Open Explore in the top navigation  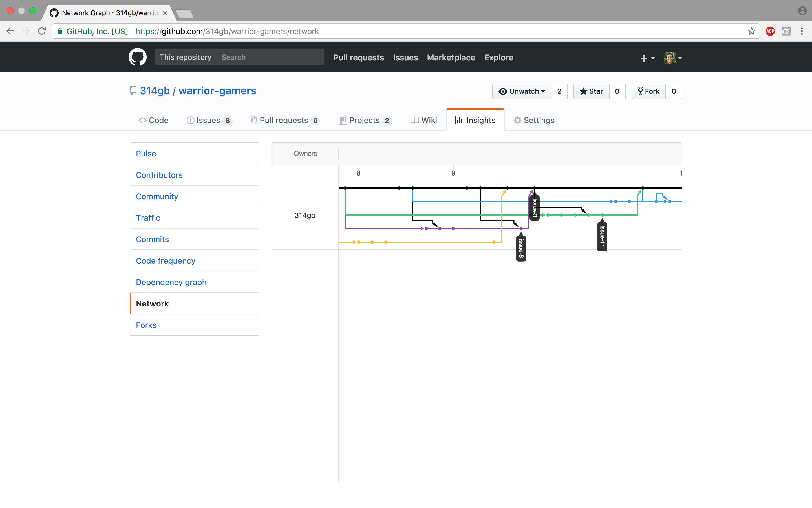coord(498,58)
